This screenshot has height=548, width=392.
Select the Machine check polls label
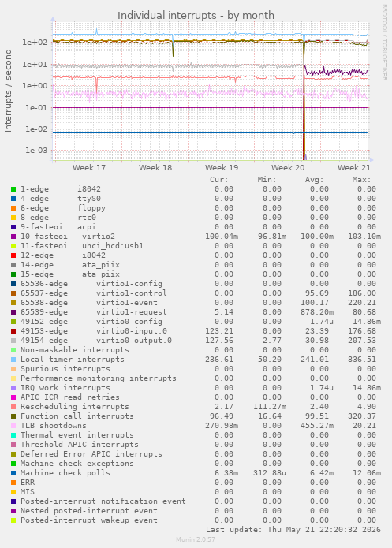click(65, 473)
